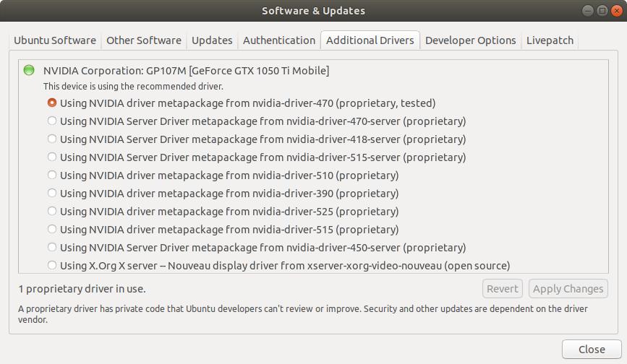Screen dimensions: 627x364
Task: Choose nvidia-driver-510 metapackage
Action: [52, 175]
